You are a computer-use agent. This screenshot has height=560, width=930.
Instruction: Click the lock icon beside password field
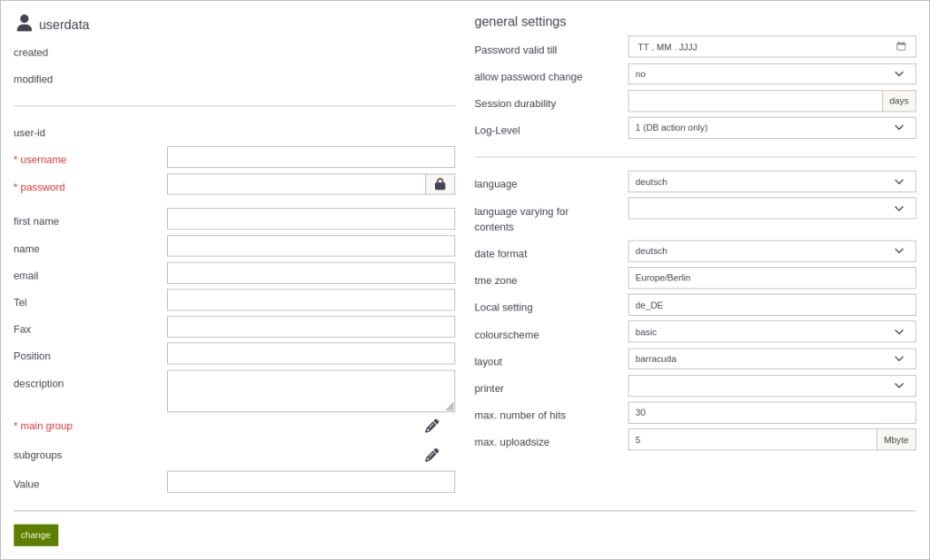click(440, 184)
